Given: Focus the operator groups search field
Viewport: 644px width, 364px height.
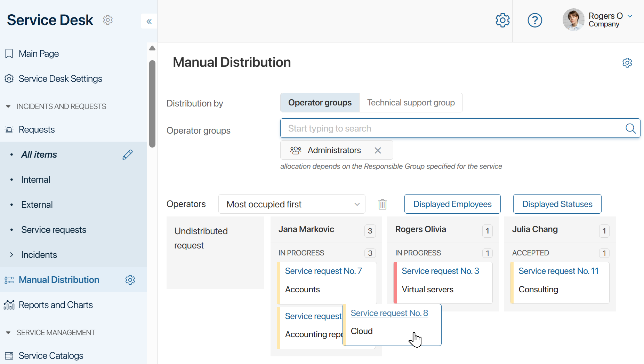Looking at the screenshot, I should (x=460, y=128).
